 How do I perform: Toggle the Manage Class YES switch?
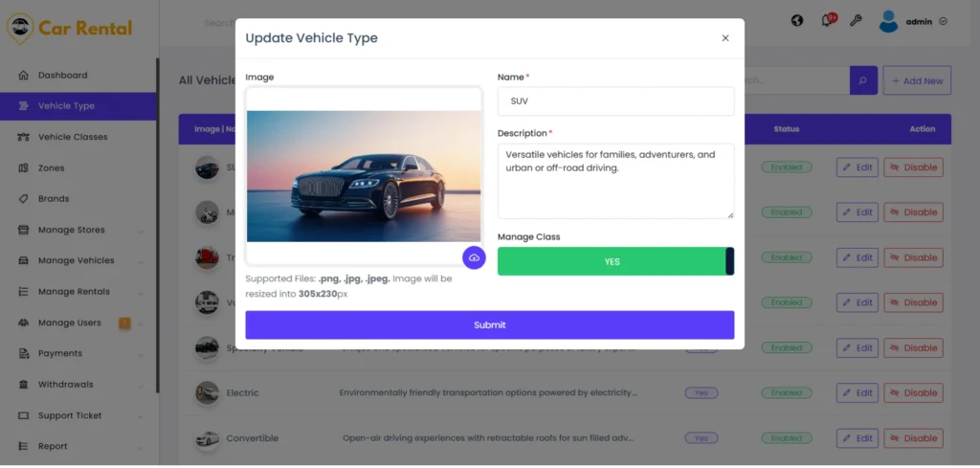[615, 261]
